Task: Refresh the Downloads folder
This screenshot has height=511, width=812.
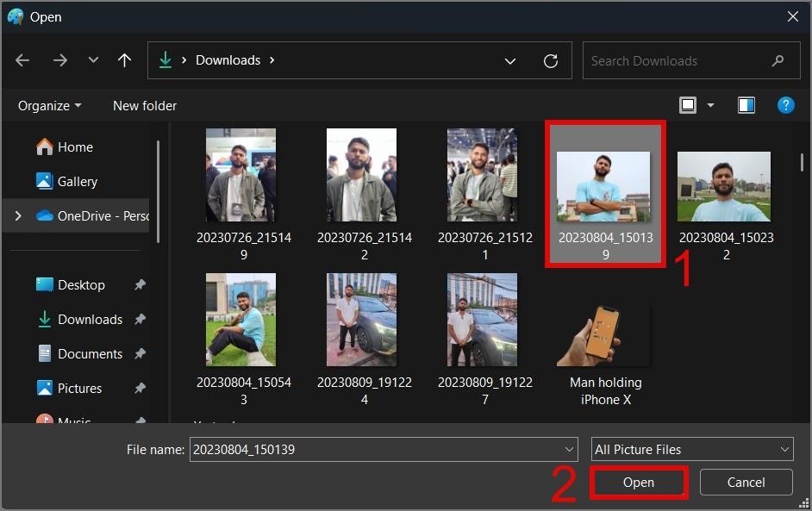Action: [x=551, y=61]
